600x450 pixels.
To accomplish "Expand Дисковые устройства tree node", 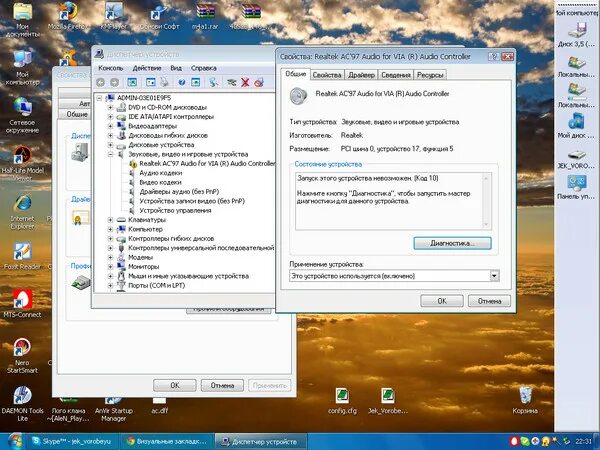I will pos(110,145).
